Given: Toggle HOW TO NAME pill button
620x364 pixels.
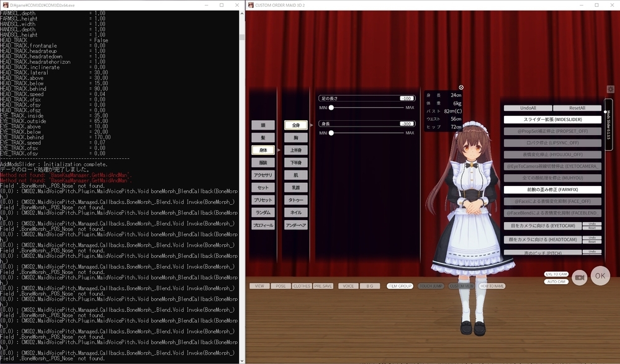Looking at the screenshot, I should [492, 286].
